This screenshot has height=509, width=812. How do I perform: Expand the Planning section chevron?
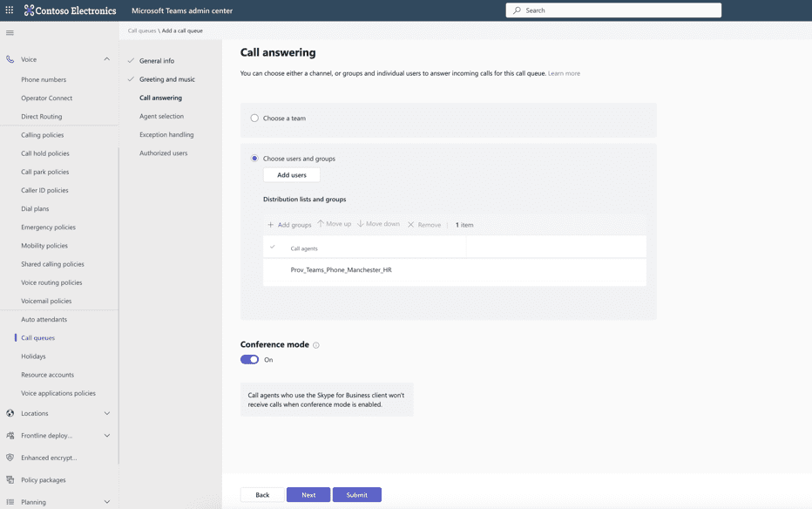(x=106, y=502)
